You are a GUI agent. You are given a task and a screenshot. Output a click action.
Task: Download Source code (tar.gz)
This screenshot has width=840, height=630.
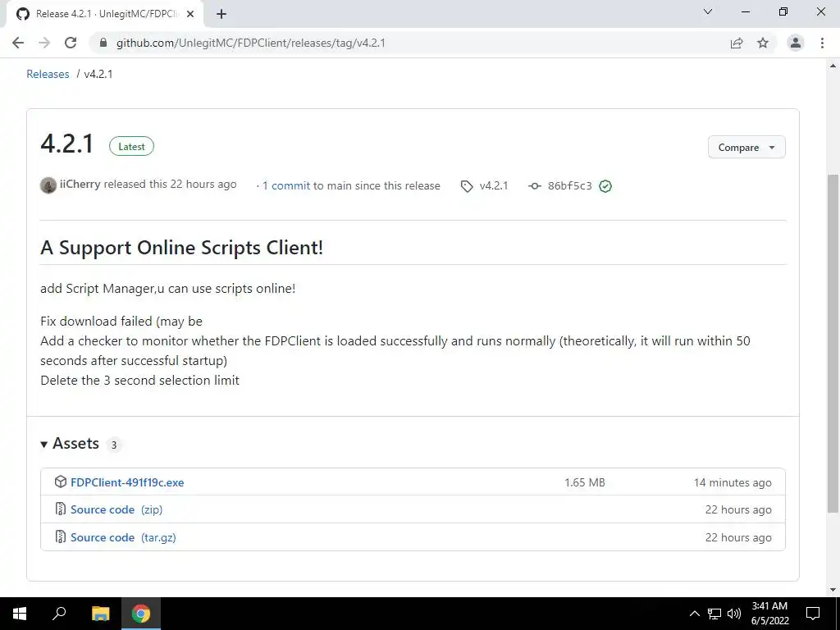pyautogui.click(x=123, y=537)
